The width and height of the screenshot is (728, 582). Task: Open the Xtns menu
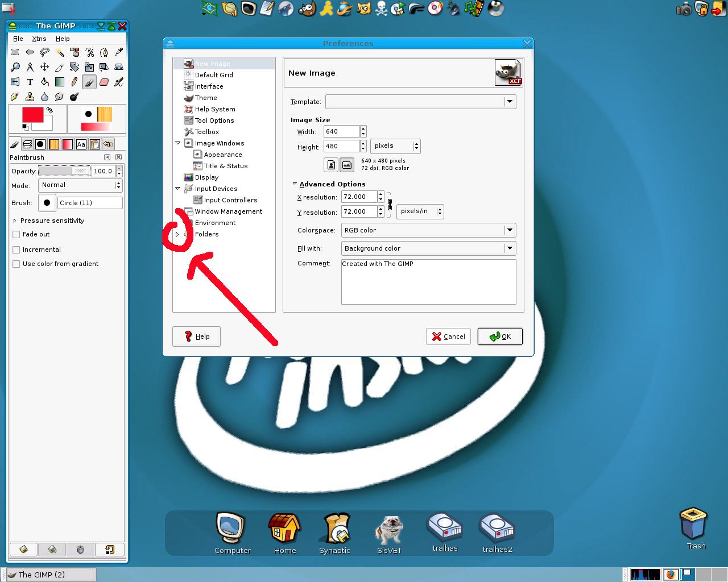39,39
